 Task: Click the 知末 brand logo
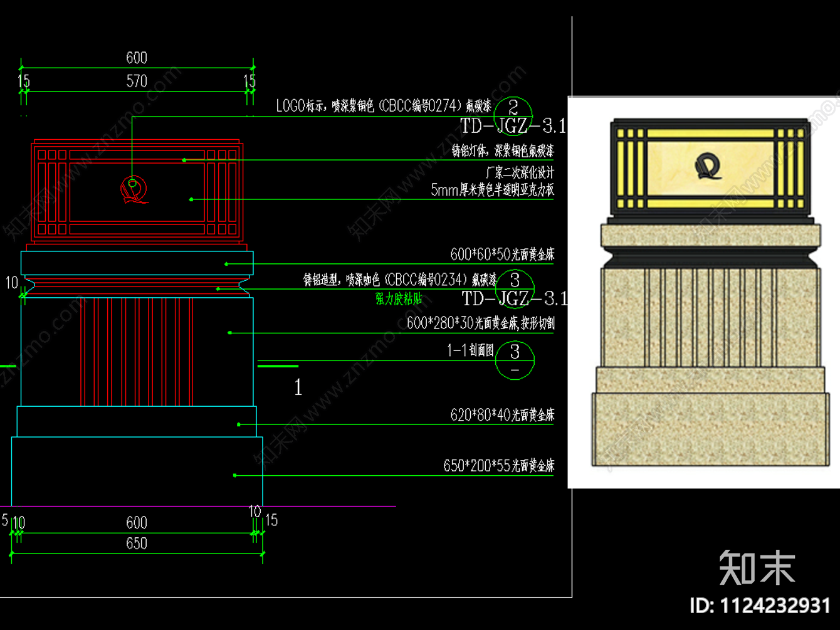757,568
